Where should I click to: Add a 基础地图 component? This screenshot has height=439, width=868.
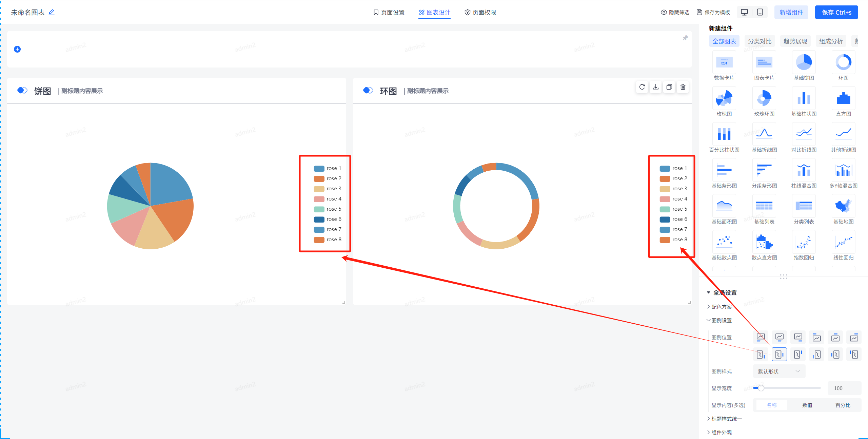click(x=843, y=206)
